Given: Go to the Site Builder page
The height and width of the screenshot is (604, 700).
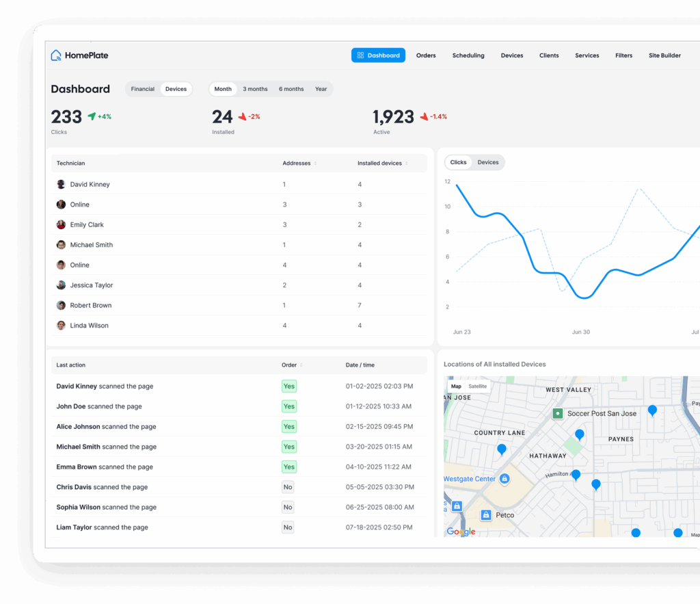Looking at the screenshot, I should [x=664, y=55].
